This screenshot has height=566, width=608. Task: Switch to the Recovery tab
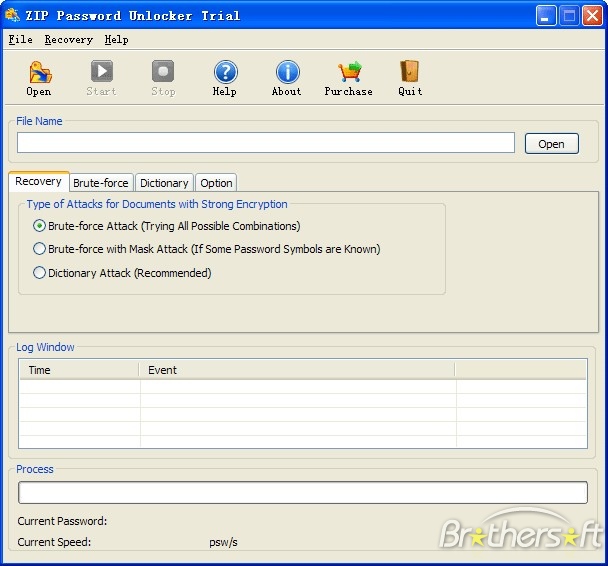(38, 181)
